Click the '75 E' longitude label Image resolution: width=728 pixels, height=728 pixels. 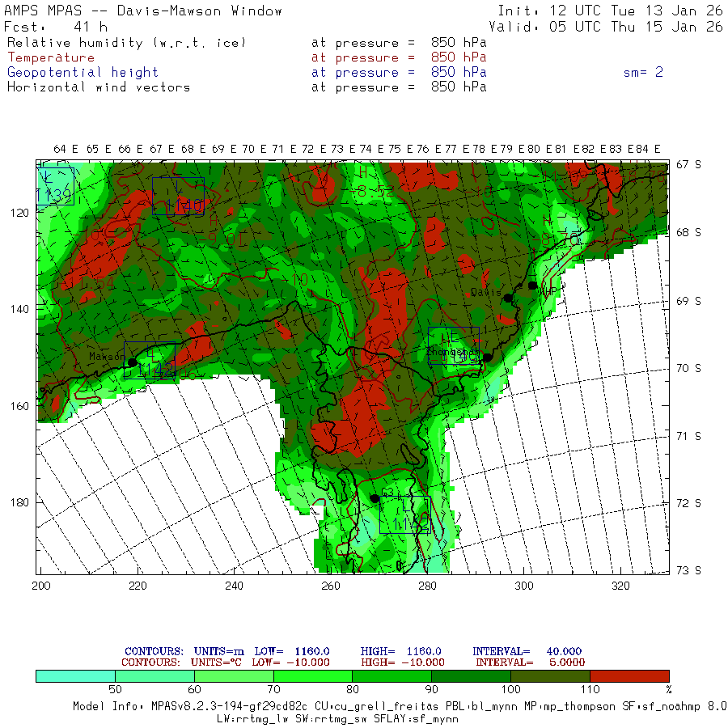tap(400, 149)
